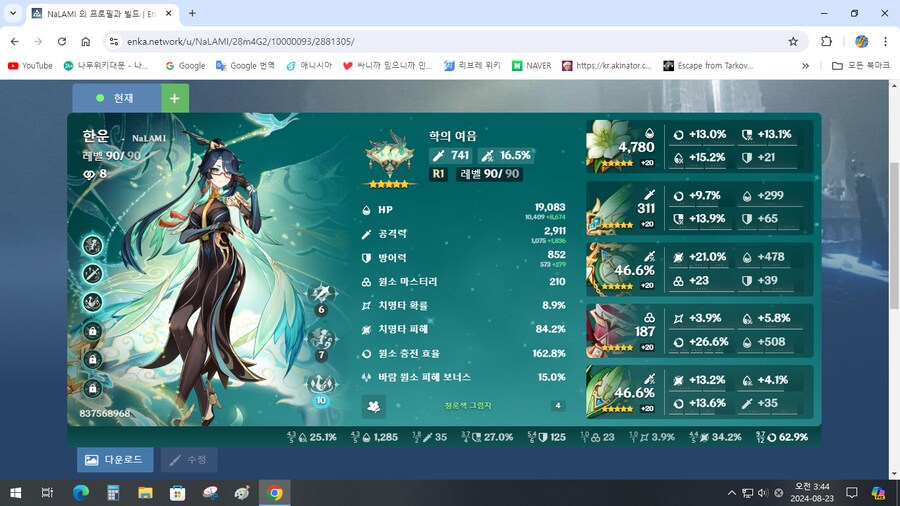Click the green plus add-build tab

click(x=174, y=98)
